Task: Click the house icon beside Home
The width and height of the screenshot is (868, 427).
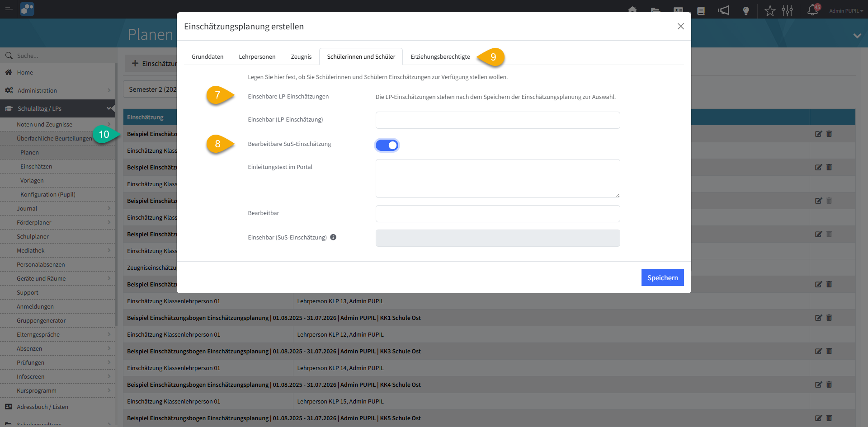Action: tap(9, 72)
